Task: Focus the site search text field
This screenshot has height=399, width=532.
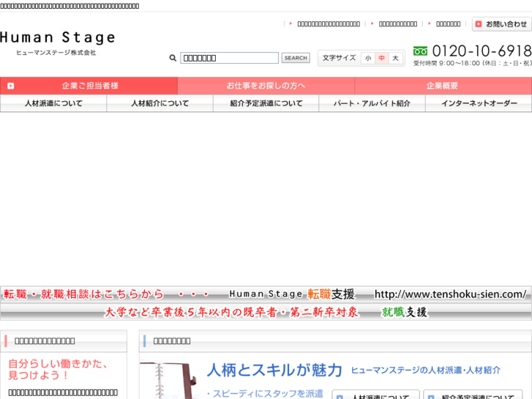Action: pos(229,58)
